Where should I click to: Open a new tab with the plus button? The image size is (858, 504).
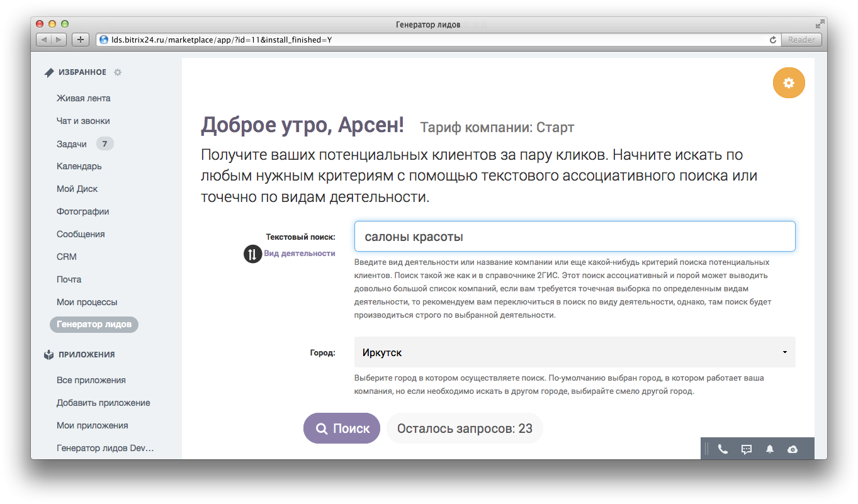pyautogui.click(x=79, y=39)
